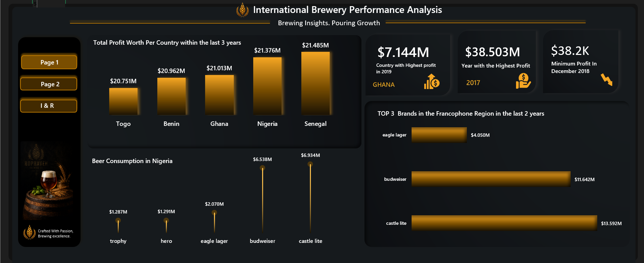Viewport: 644px width, 263px height.
Task: Click 'Year with the Highest Profit' text
Action: [x=496, y=65]
